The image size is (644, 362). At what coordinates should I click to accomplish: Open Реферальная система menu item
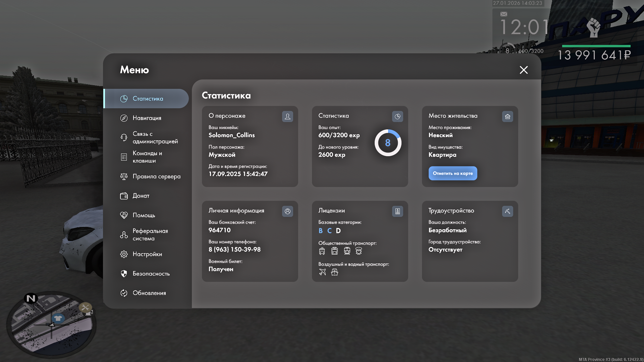click(x=149, y=235)
